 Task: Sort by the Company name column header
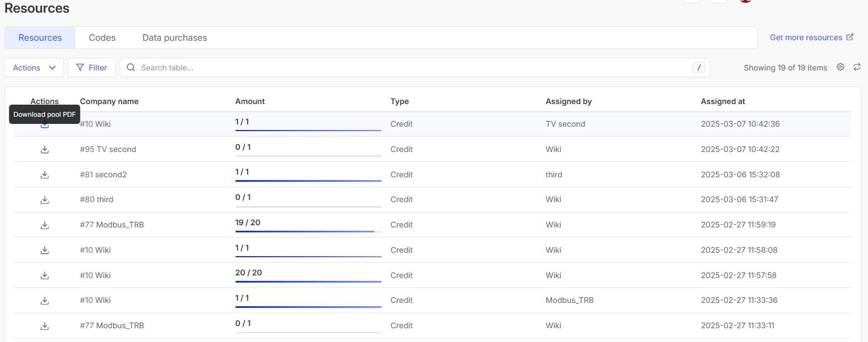point(109,101)
